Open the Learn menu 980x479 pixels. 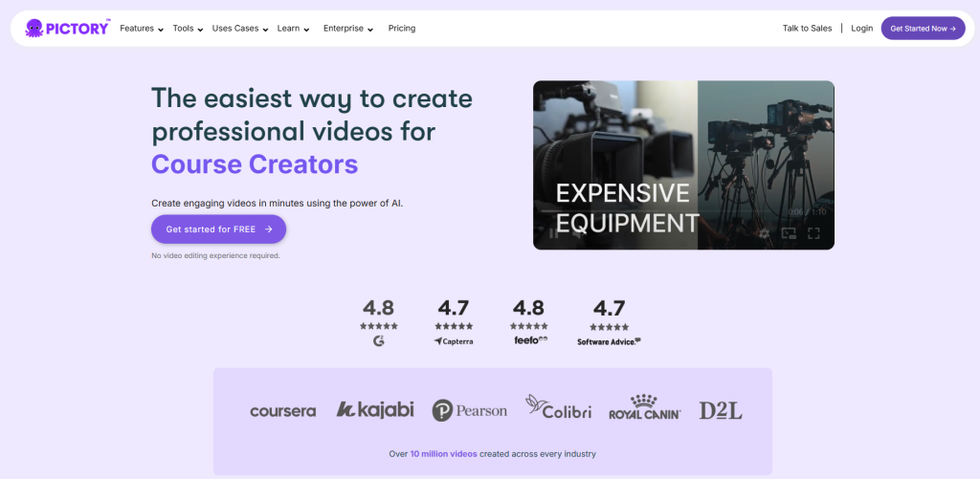[x=293, y=29]
